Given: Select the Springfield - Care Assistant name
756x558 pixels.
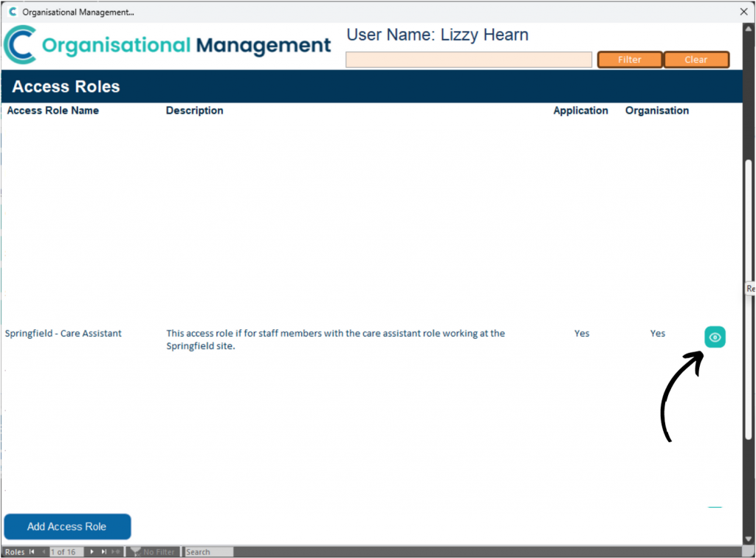Looking at the screenshot, I should pyautogui.click(x=63, y=333).
